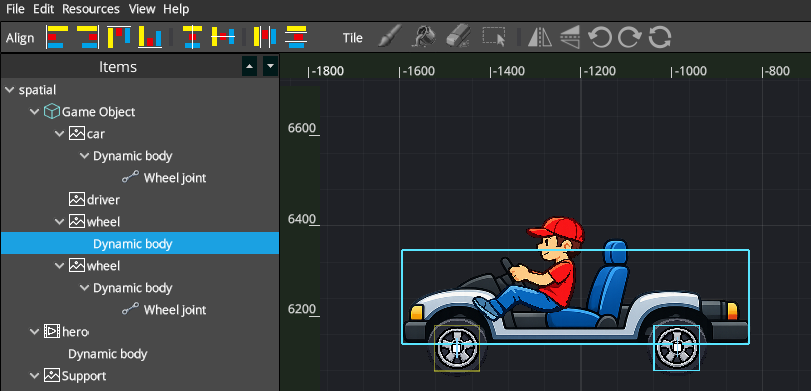Screen dimensions: 811x391
Task: Align items on the vertical center line
Action: pyautogui.click(x=192, y=37)
